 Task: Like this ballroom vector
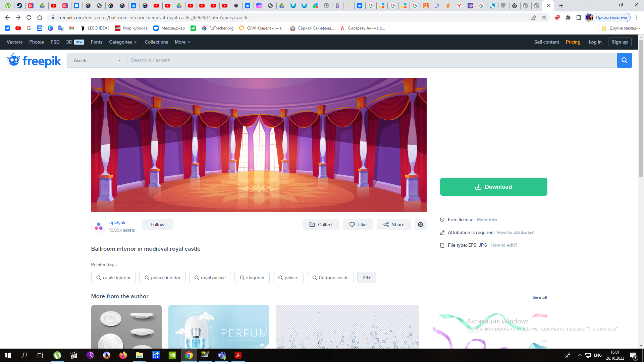tap(358, 225)
